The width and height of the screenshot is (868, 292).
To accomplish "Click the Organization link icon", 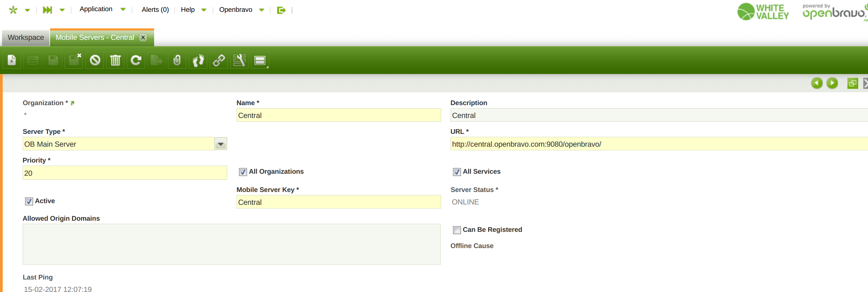I will click(x=72, y=103).
